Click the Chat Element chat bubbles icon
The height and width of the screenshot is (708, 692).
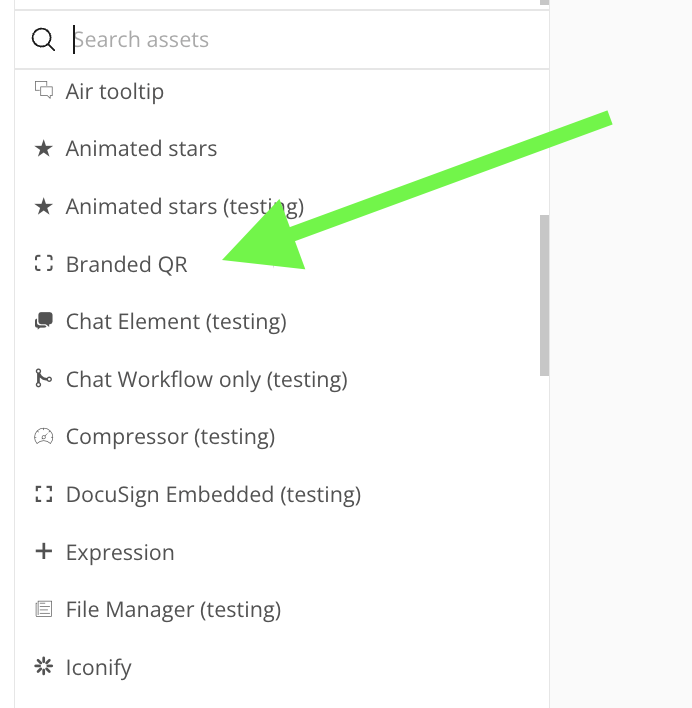[43, 322]
